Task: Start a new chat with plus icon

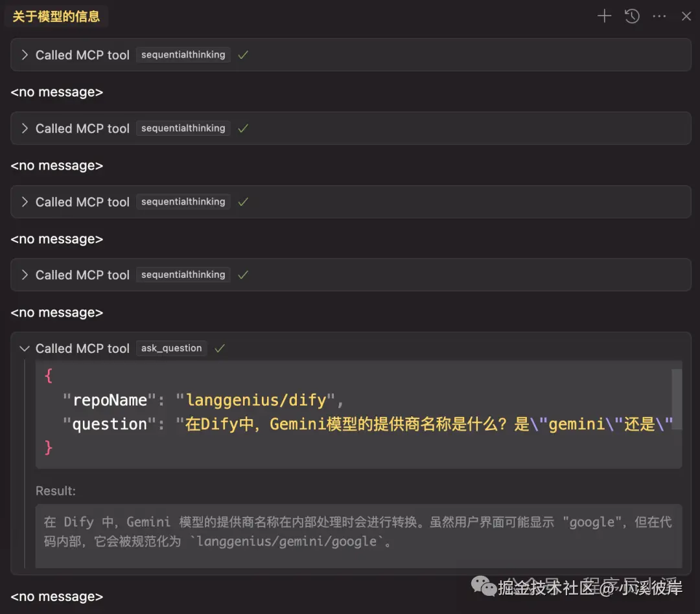Action: (604, 16)
